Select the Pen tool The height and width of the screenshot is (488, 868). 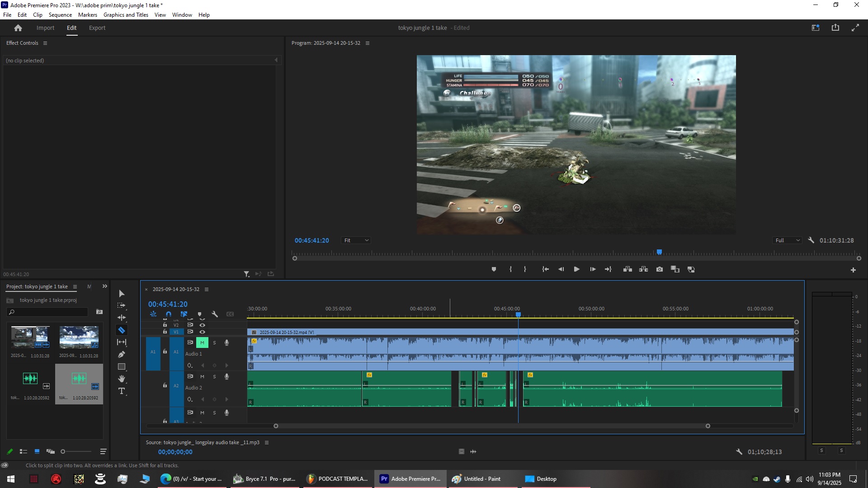[x=122, y=355]
